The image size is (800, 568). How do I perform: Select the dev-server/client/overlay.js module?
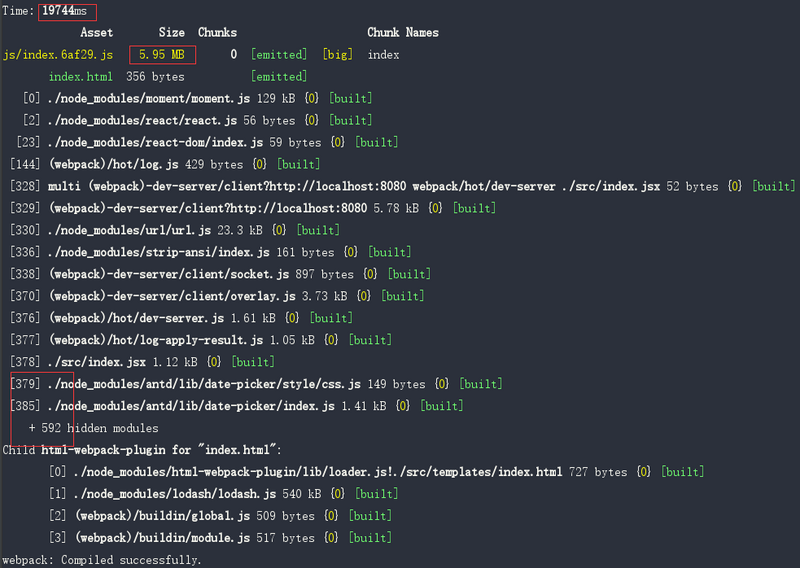[172, 296]
